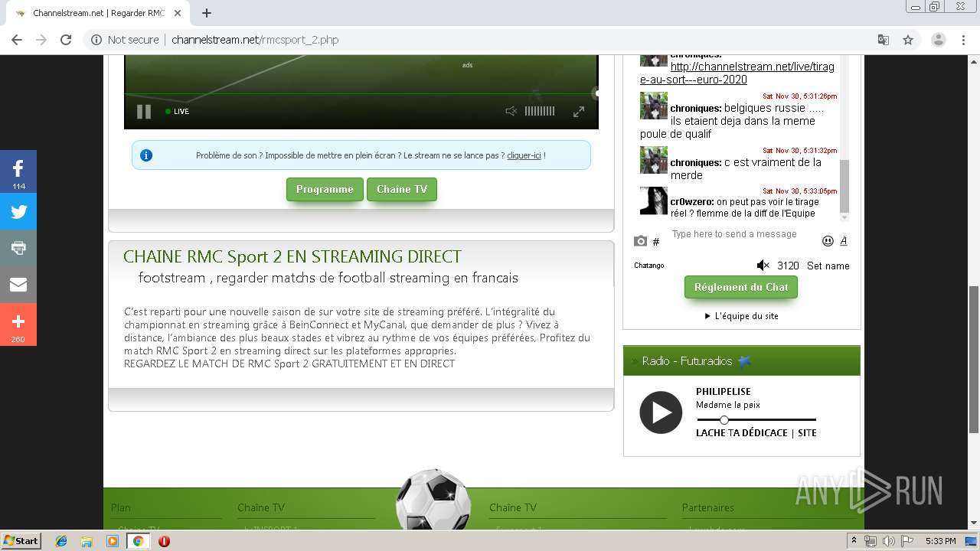Click chroniques username in 'belgiques russie' message
This screenshot has height=551, width=980.
(695, 109)
